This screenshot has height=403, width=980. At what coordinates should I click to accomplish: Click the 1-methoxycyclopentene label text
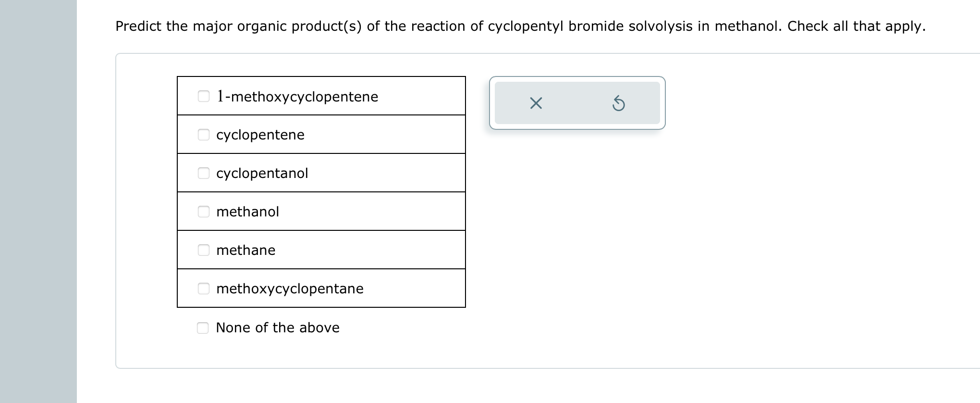[x=297, y=96]
